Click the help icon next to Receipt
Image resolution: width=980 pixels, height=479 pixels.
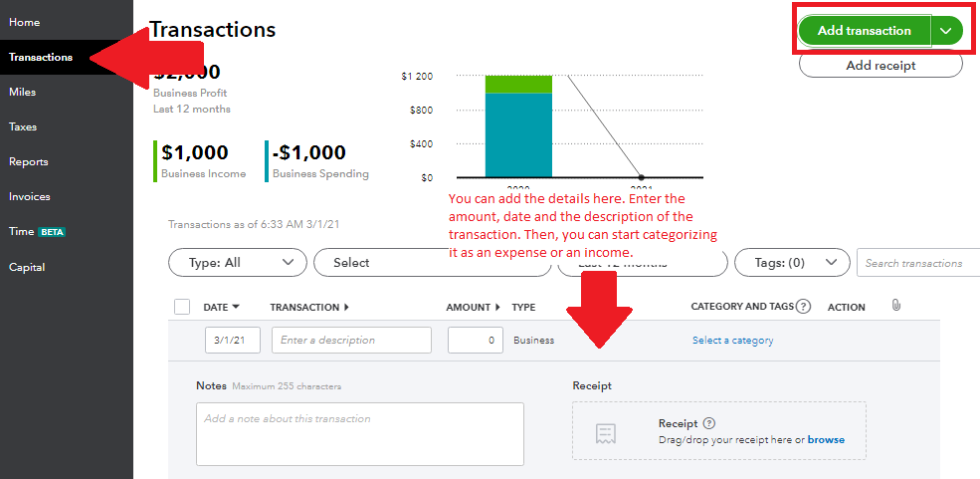tap(709, 423)
